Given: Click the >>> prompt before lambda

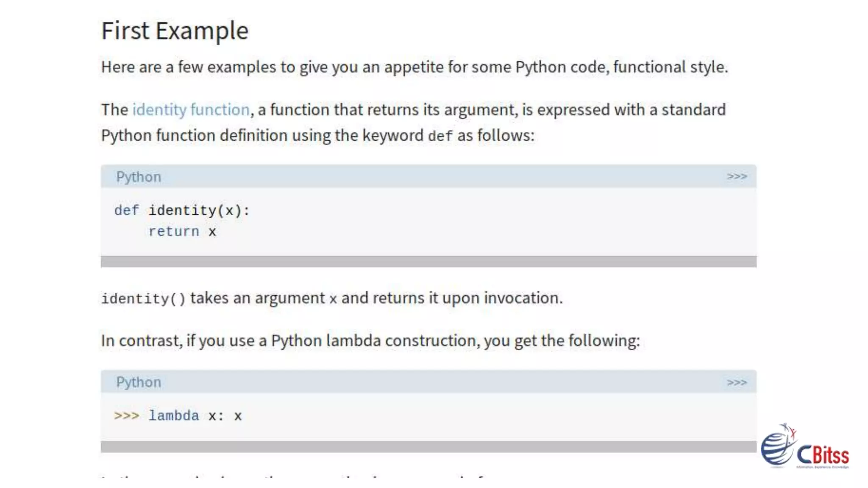Looking at the screenshot, I should [126, 416].
